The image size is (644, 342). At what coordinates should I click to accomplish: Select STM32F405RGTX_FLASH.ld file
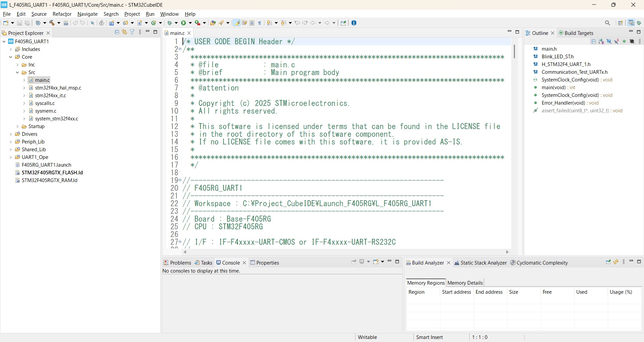coord(49,173)
